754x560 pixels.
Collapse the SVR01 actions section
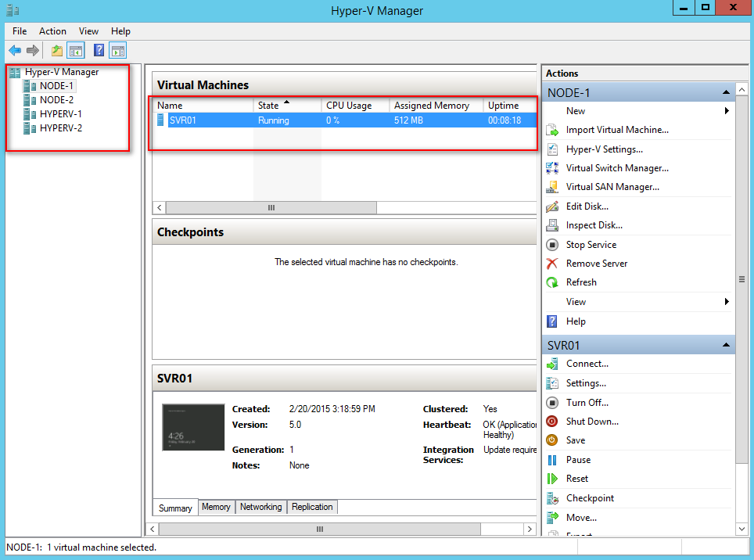pyautogui.click(x=726, y=345)
